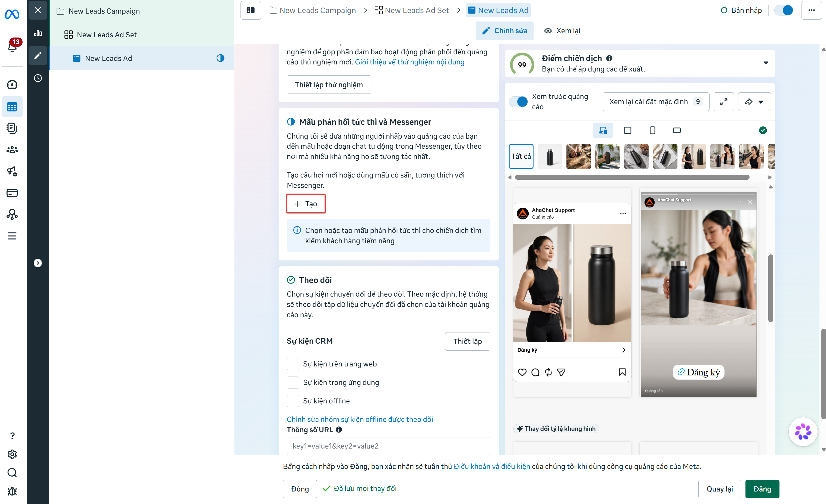Viewport: 826px width, 504px height.
Task: Select the Tất cả thumbnail filter
Action: pyautogui.click(x=521, y=156)
